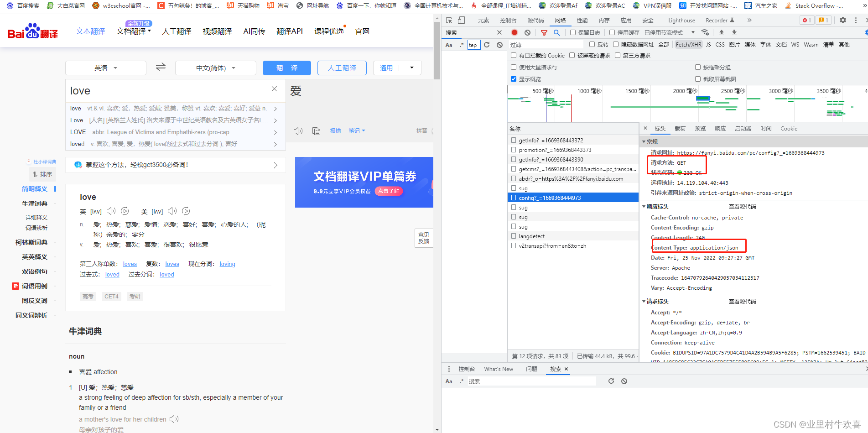Image resolution: width=868 pixels, height=433 pixels.
Task: Play audio for 'a mother's love' example
Action: (x=174, y=419)
